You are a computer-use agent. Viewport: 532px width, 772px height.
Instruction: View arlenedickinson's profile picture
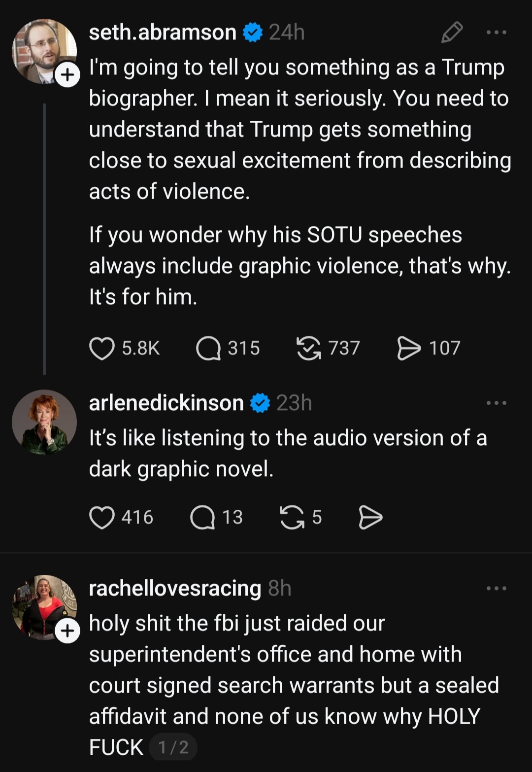[44, 422]
